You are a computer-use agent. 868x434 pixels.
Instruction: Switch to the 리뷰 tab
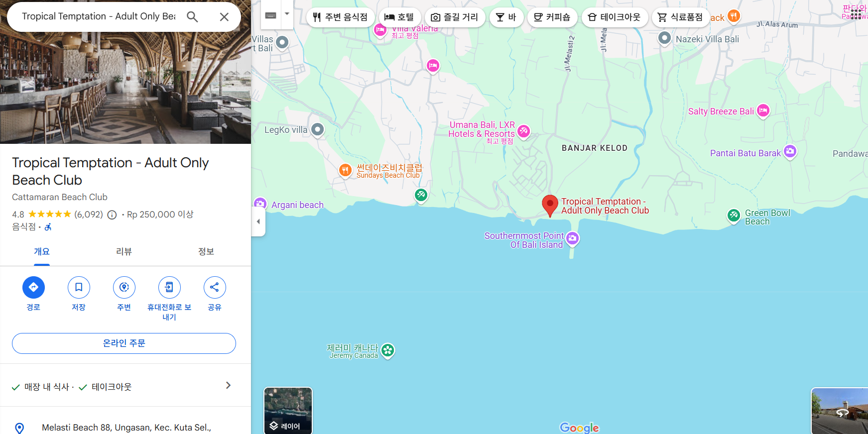click(124, 252)
